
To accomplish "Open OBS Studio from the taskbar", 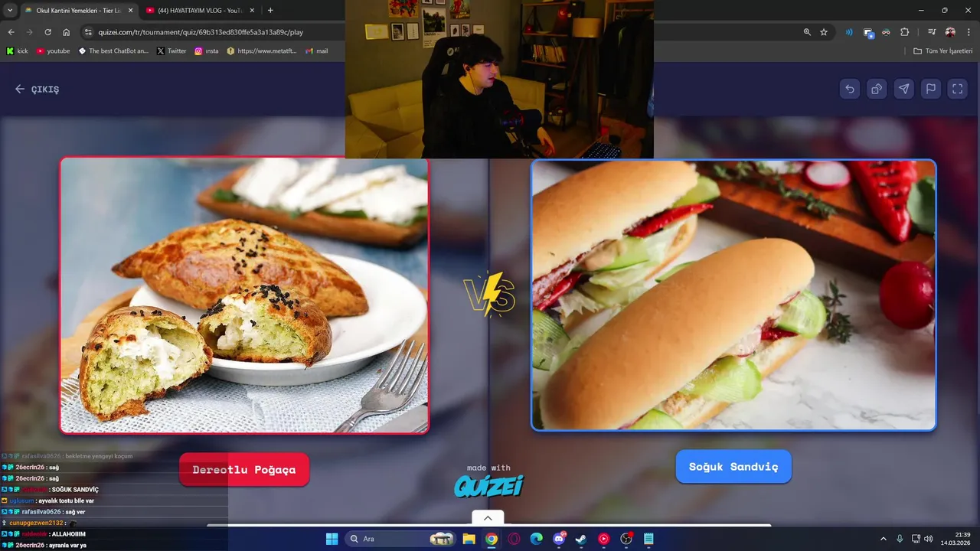I will (626, 539).
